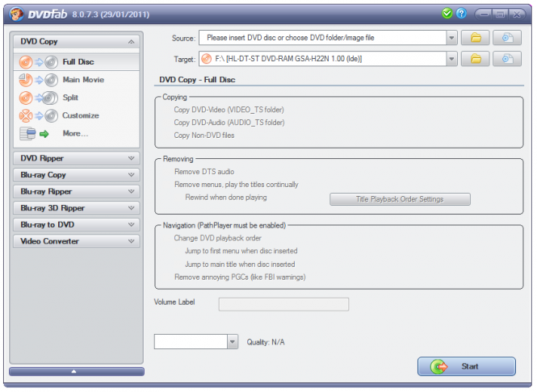Click the Main Movie copy mode icon

[39, 80]
